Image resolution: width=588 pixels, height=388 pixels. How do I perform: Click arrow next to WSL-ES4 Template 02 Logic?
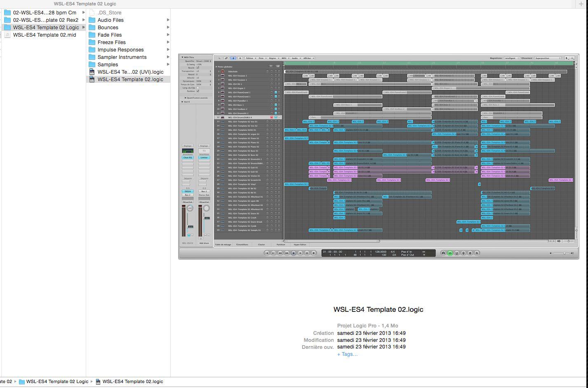click(83, 27)
